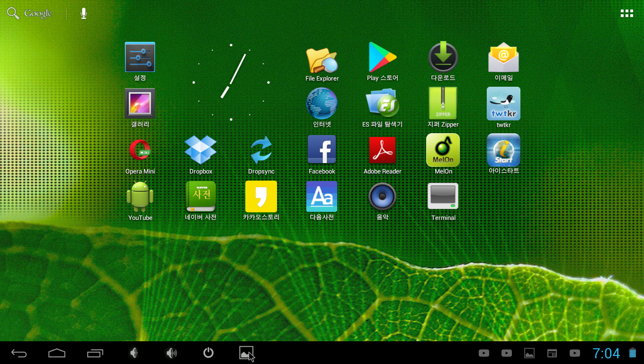Image resolution: width=644 pixels, height=364 pixels.
Task: Tap the voice search microphone
Action: pyautogui.click(x=84, y=13)
